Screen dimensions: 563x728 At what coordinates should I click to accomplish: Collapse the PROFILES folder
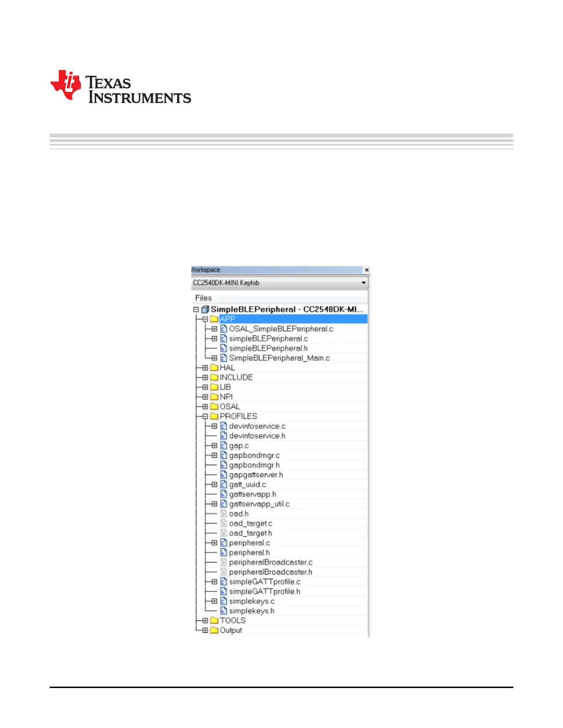click(205, 416)
